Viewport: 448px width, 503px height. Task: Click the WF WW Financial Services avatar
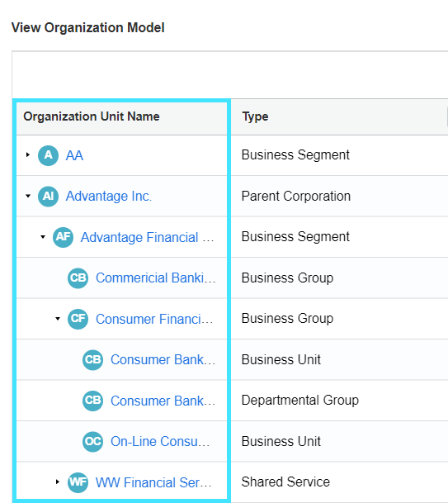pyautogui.click(x=78, y=482)
